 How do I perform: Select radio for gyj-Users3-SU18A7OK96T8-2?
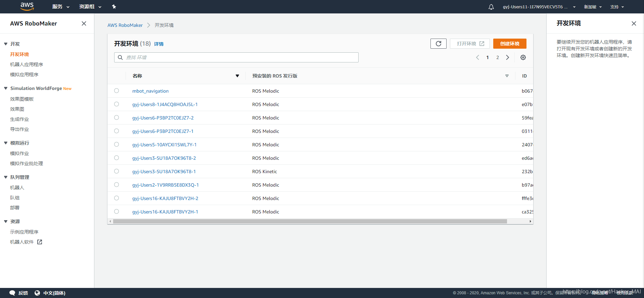[x=117, y=158]
